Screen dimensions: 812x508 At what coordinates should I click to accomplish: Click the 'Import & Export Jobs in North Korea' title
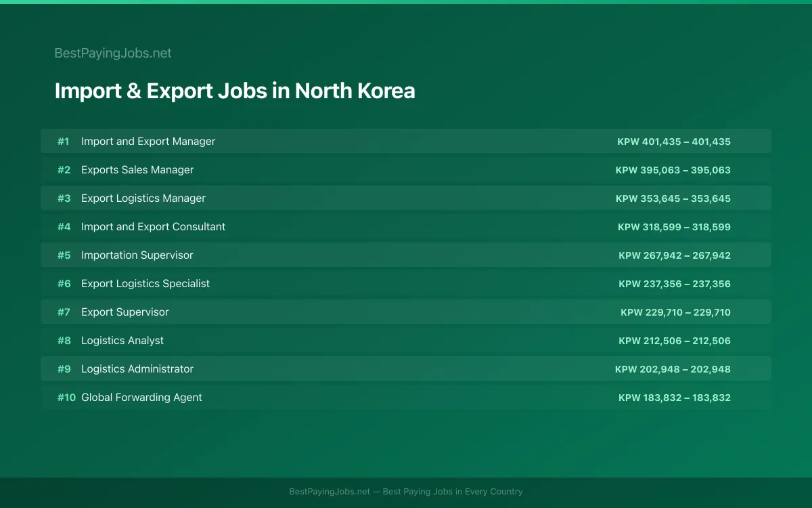pos(235,91)
